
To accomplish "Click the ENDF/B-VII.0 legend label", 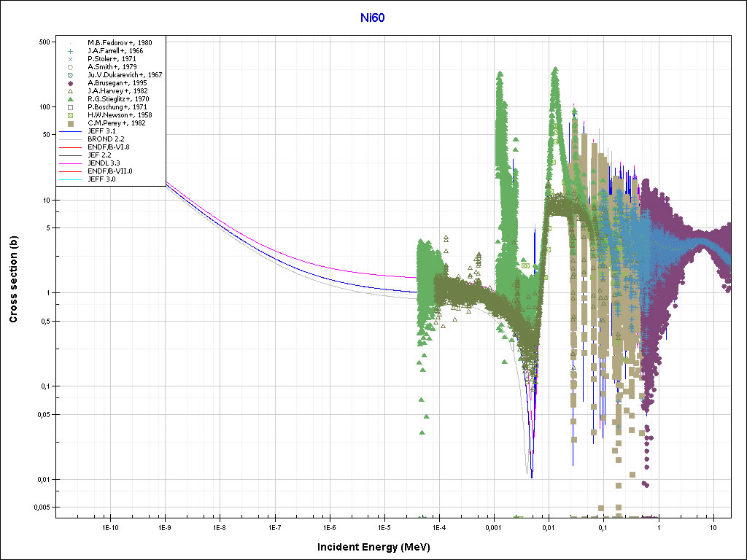I will [x=112, y=171].
